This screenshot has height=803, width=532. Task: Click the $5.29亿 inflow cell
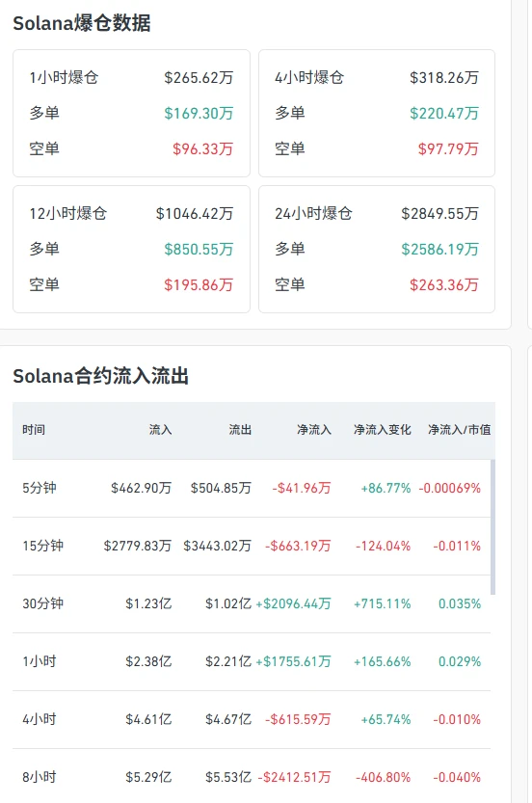(x=148, y=777)
